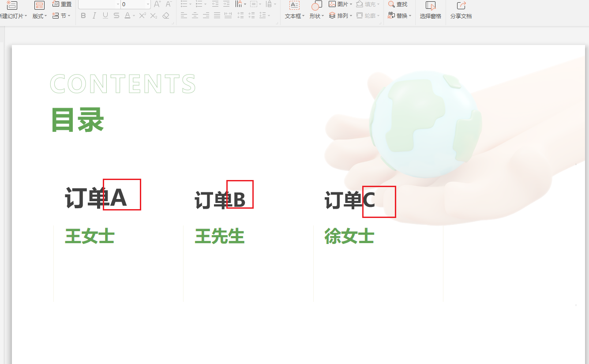The image size is (589, 364).
Task: Reset slide formatting with 重置
Action: (x=62, y=5)
